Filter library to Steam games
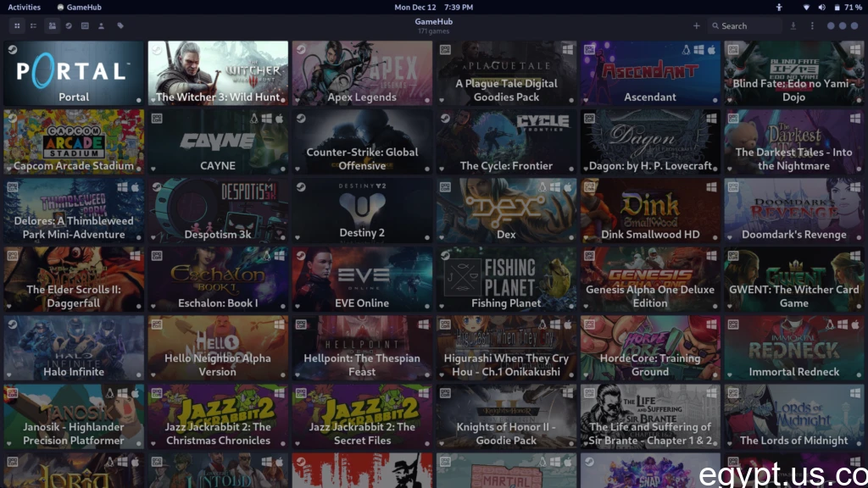 coord(69,26)
